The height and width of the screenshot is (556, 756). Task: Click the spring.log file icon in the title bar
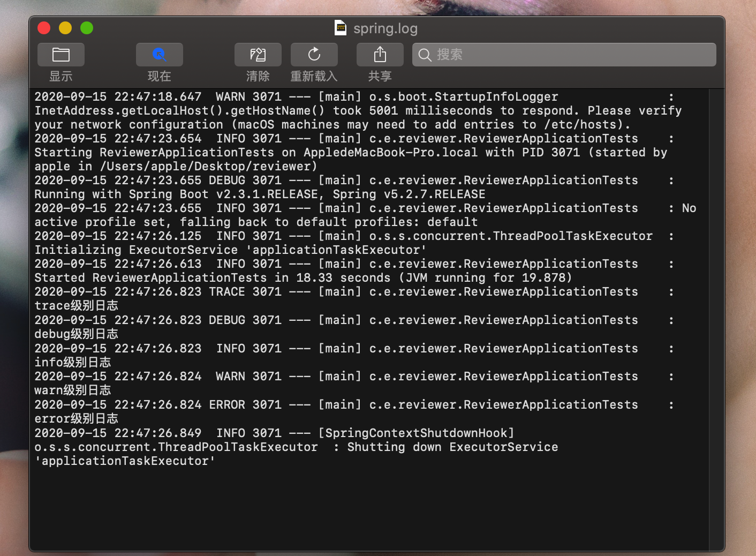(x=341, y=28)
